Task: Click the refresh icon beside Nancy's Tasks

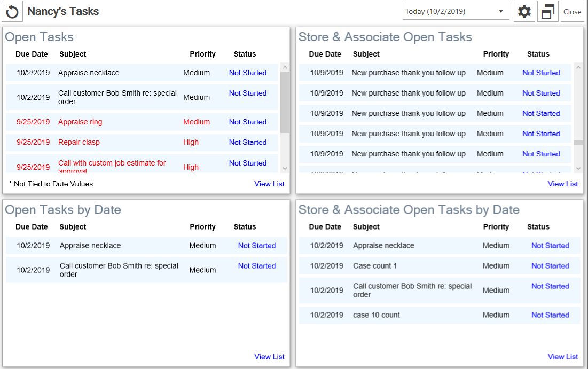Action: point(12,11)
